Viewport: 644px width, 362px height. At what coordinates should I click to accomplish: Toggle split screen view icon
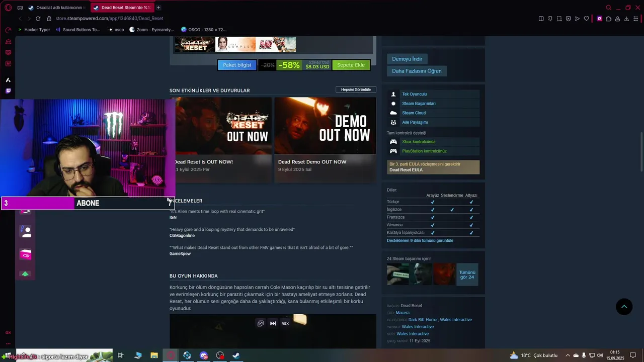[x=541, y=19]
